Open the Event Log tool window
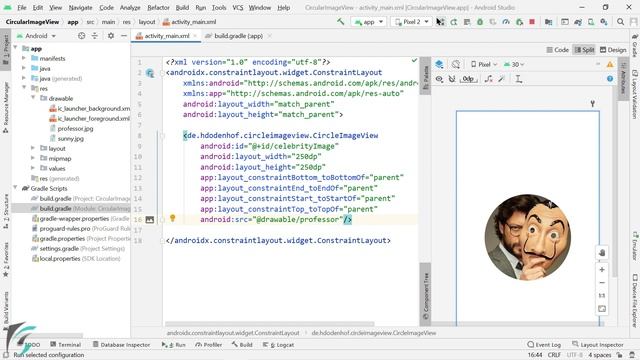This screenshot has height=360, width=640. (544, 345)
